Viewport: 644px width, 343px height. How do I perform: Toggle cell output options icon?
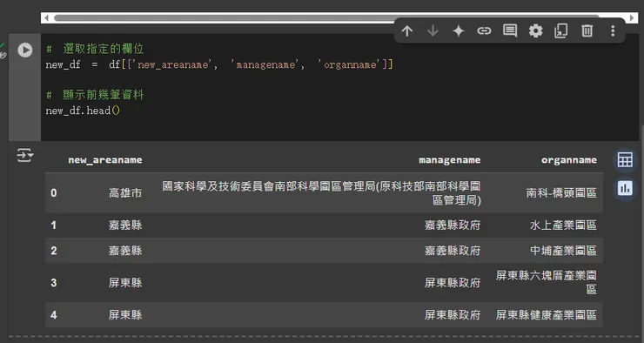(x=25, y=155)
